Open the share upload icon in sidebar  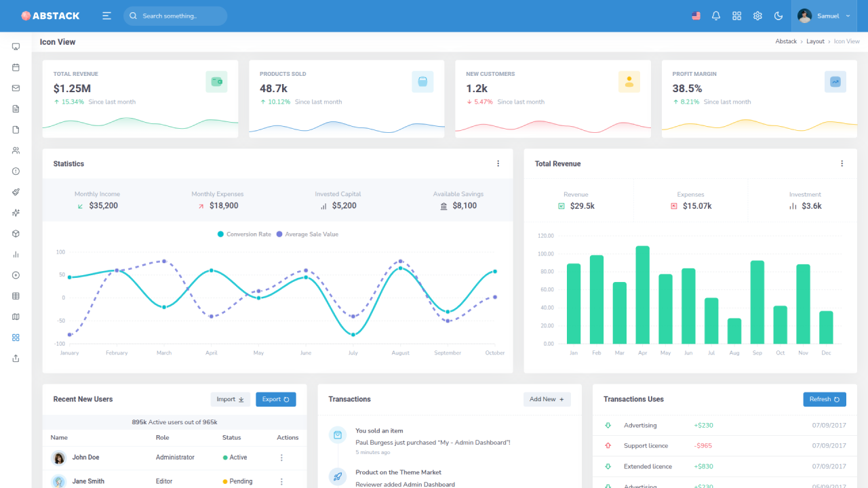pyautogui.click(x=16, y=359)
